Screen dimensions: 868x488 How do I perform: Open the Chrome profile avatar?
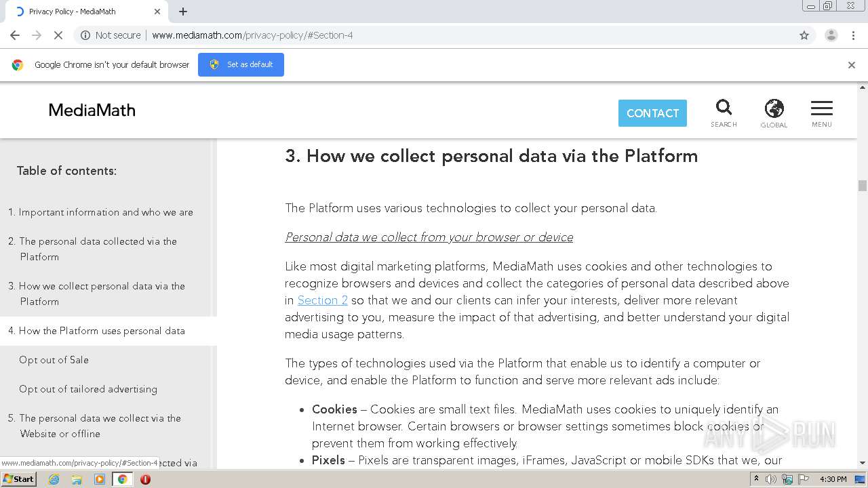(831, 35)
